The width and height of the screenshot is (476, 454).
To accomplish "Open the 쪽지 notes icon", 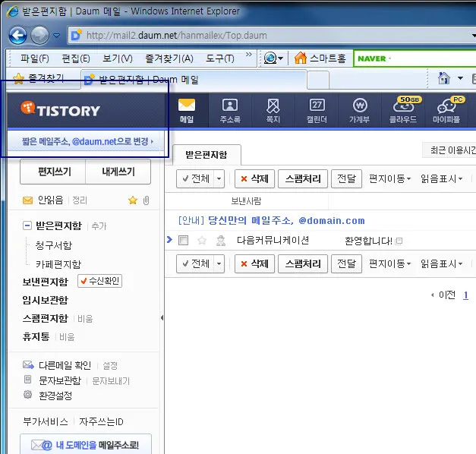I will coord(273,110).
